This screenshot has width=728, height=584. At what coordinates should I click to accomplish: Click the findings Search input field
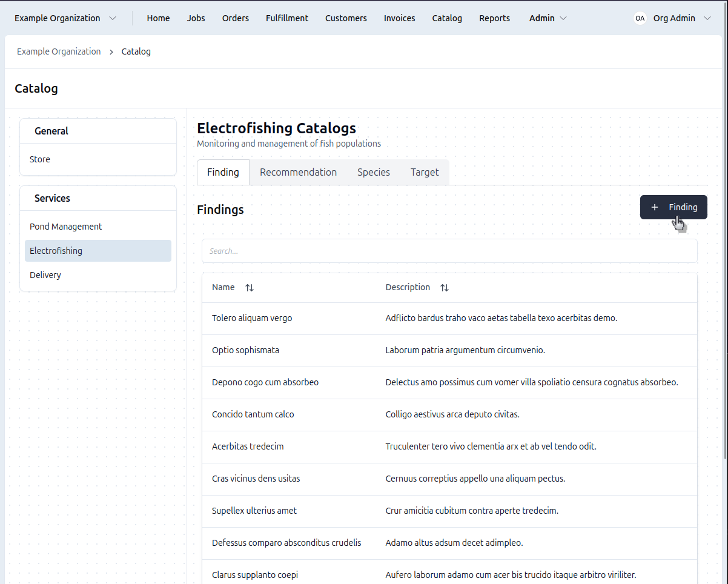coord(449,251)
